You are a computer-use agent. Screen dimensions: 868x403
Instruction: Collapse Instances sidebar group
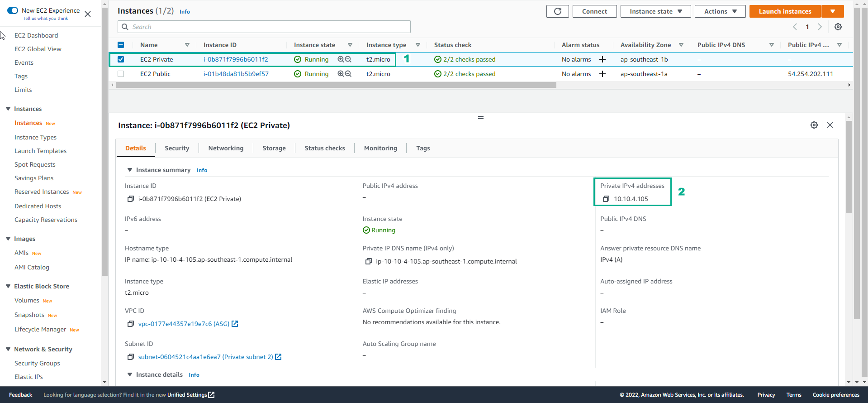[8, 109]
